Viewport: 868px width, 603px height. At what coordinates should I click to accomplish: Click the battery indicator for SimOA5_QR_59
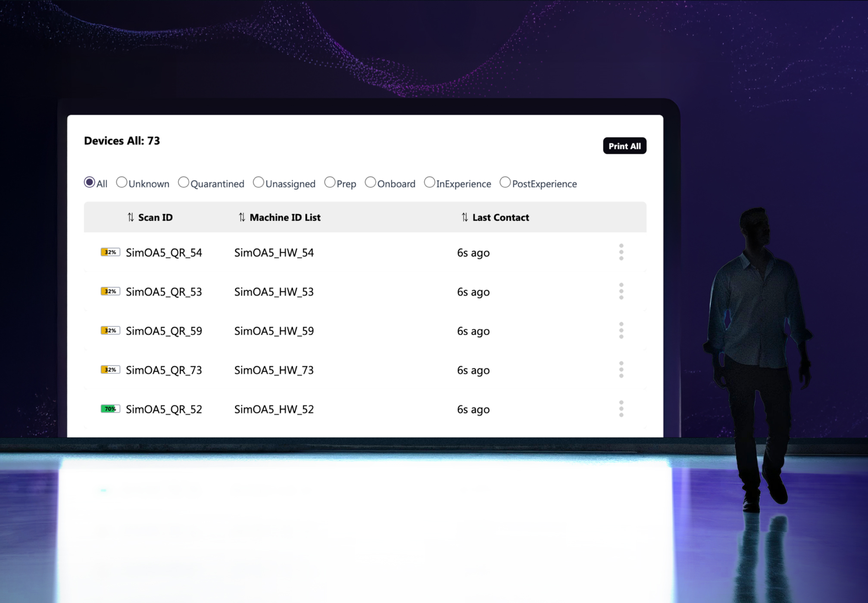click(x=110, y=331)
